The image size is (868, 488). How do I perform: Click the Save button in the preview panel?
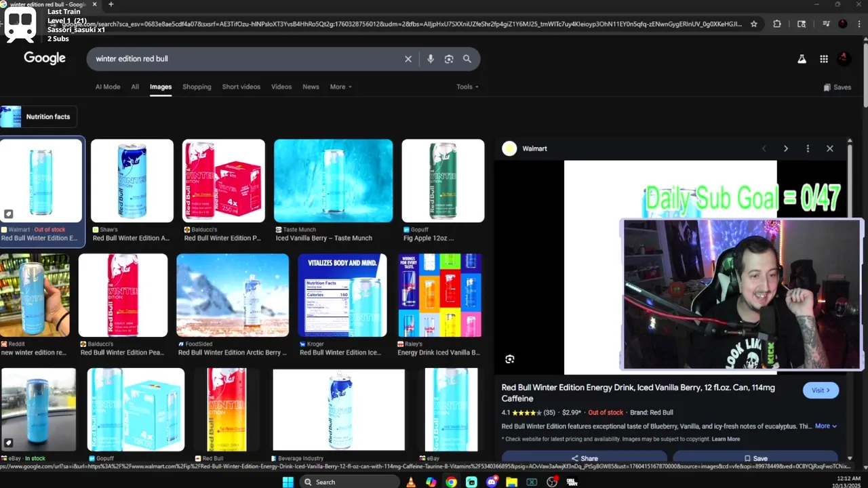(x=755, y=457)
